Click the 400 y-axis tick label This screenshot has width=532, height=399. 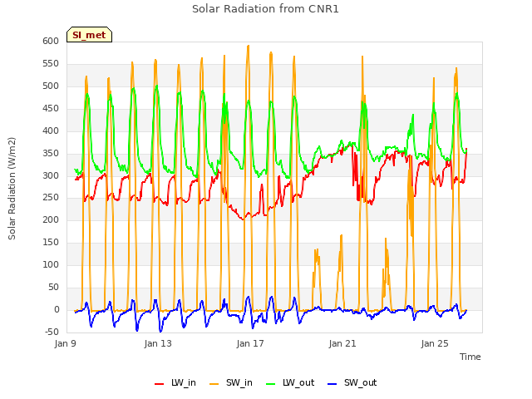pos(51,131)
